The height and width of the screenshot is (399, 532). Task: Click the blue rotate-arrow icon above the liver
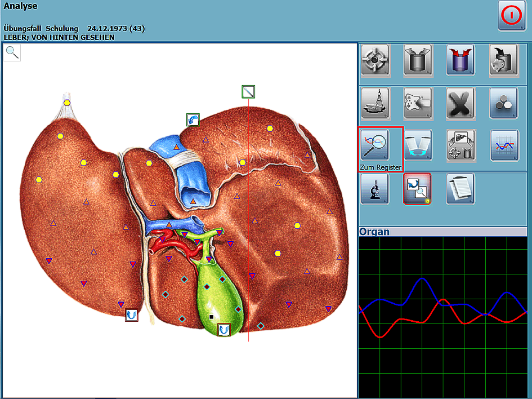click(193, 120)
